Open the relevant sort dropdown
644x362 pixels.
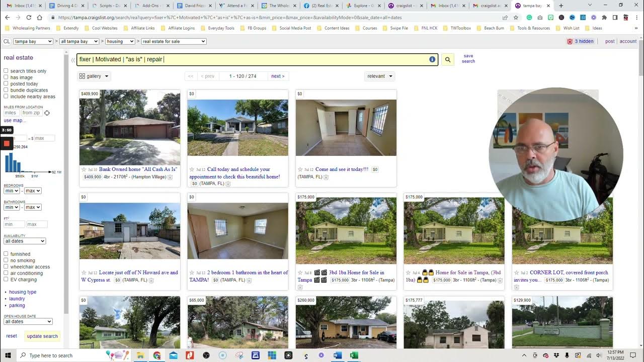[x=379, y=76]
